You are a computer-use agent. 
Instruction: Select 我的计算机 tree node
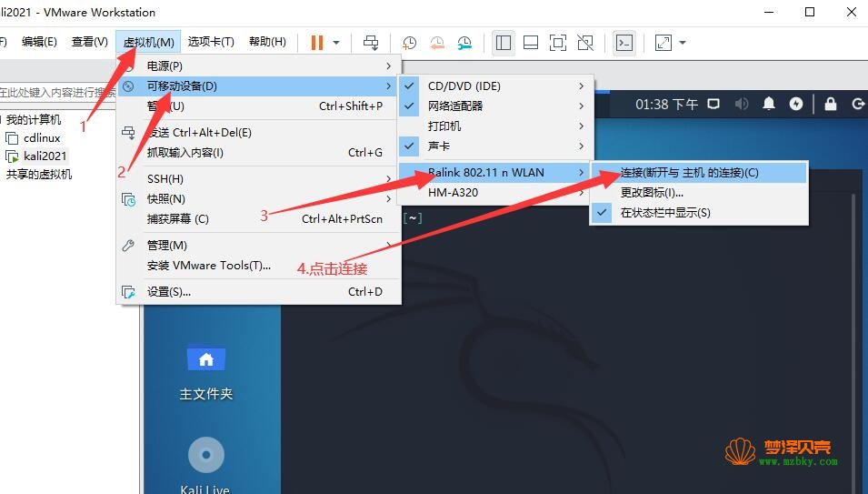point(34,119)
